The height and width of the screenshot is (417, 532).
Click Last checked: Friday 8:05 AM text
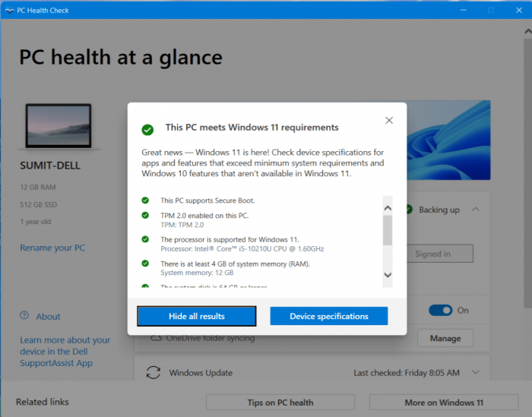407,373
